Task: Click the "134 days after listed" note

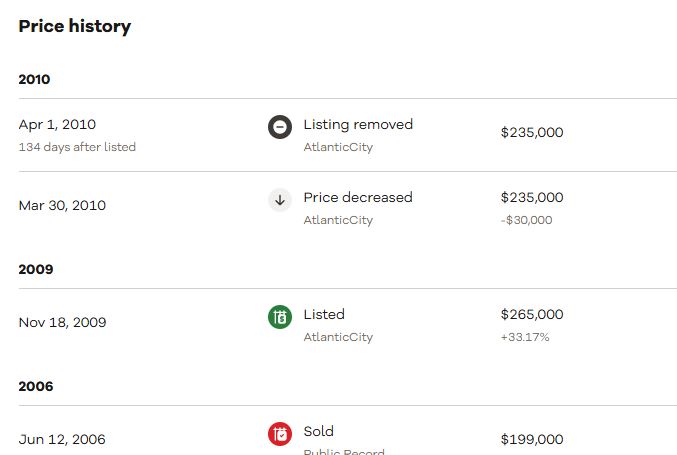Action: 77,147
